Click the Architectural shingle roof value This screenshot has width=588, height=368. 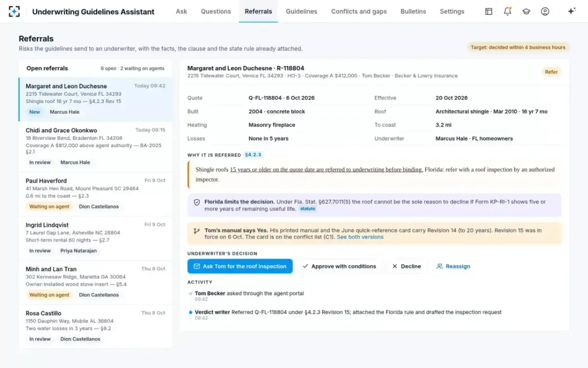pos(491,112)
